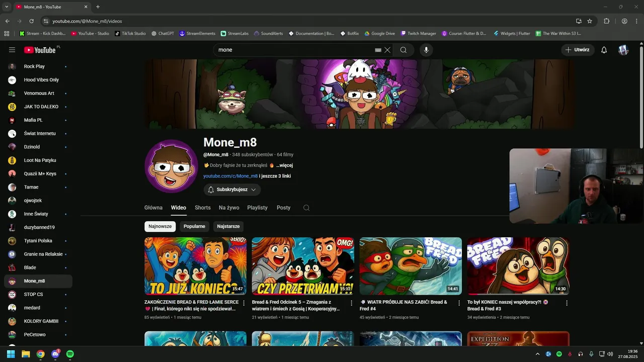Open the tab search dropdown arrow
Screen dimensions: 644x362
click(7, 7)
